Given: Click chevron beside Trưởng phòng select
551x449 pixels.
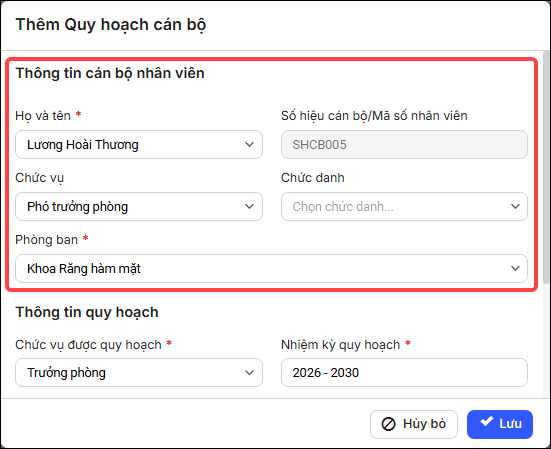Looking at the screenshot, I should point(249,372).
